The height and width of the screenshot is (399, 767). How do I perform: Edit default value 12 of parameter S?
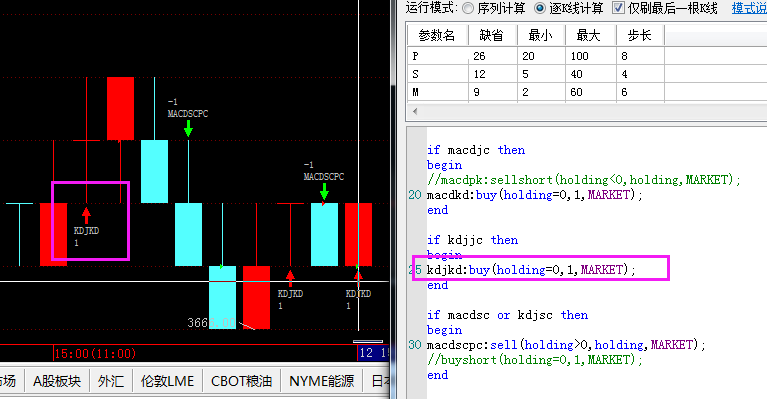pyautogui.click(x=479, y=74)
